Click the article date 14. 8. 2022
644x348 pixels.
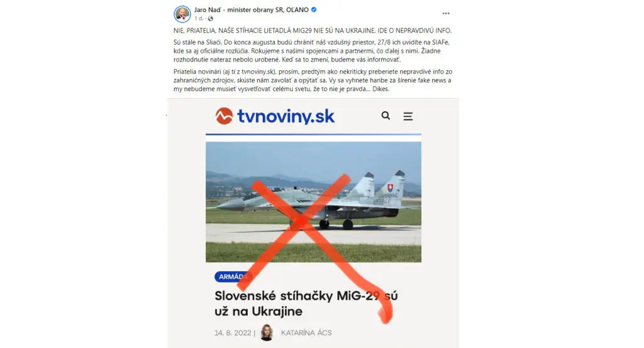pyautogui.click(x=233, y=333)
